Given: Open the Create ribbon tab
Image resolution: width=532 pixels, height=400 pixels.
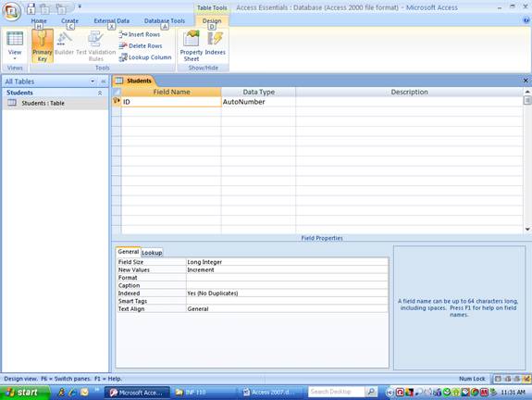Looking at the screenshot, I should point(69,20).
